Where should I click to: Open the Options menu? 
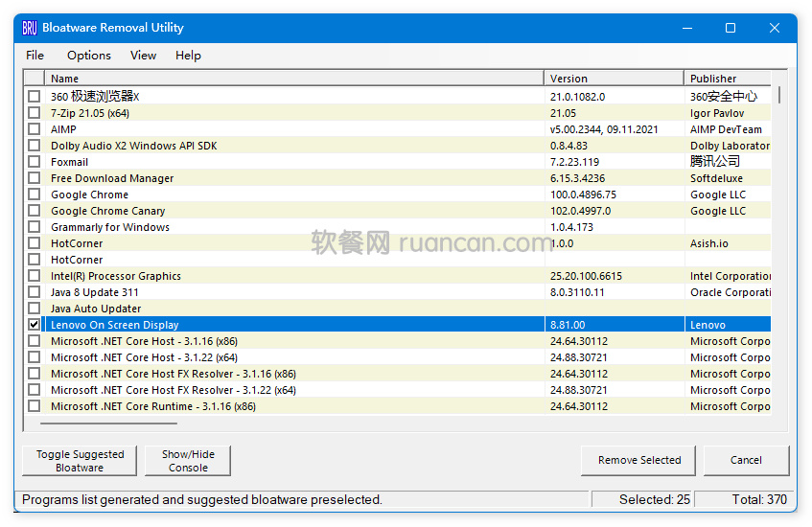[89, 56]
